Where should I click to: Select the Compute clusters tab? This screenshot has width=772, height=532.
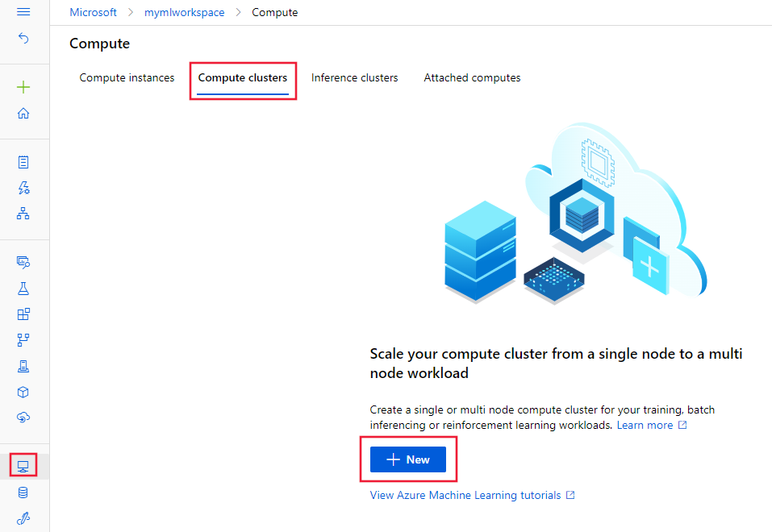pos(243,77)
